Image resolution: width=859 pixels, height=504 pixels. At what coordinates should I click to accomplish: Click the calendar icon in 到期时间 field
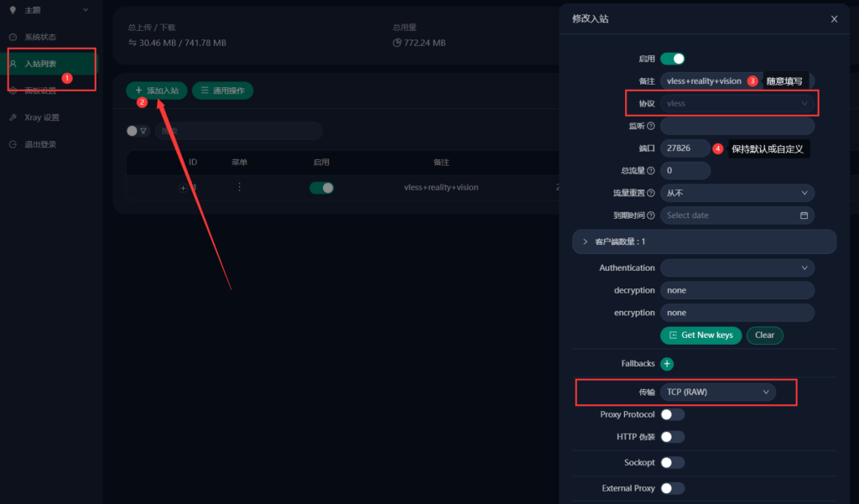point(804,216)
